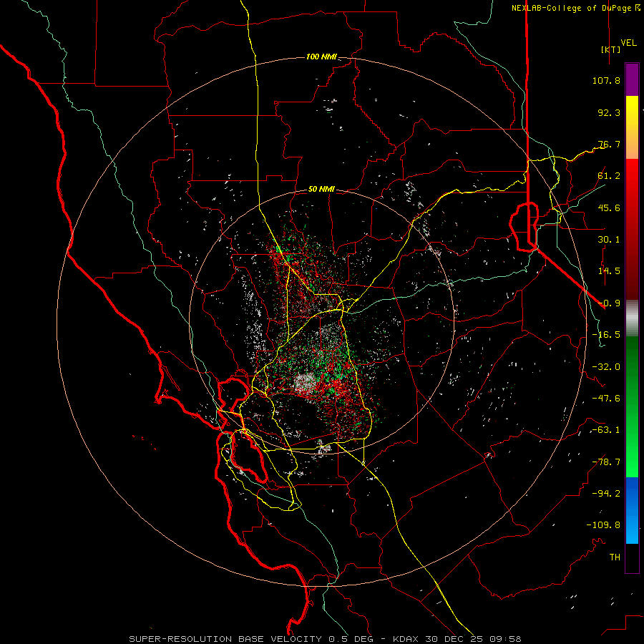Viewport: 644px width, 644px height.
Task: Select the -16.5 legend value
Action: tap(606, 335)
